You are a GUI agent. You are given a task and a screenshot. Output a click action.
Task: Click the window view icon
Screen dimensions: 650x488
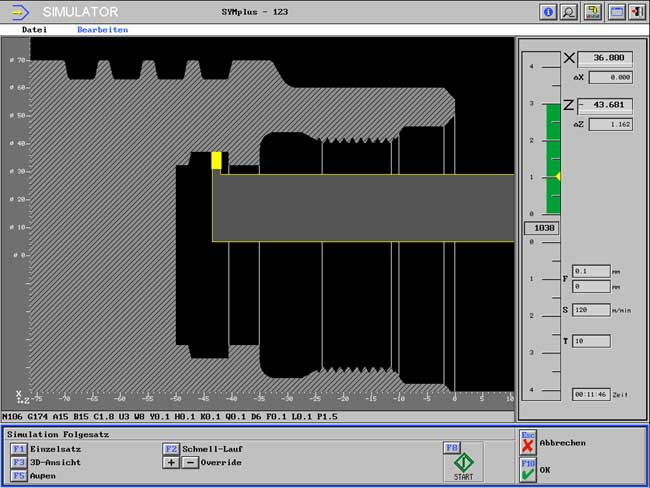pyautogui.click(x=616, y=12)
